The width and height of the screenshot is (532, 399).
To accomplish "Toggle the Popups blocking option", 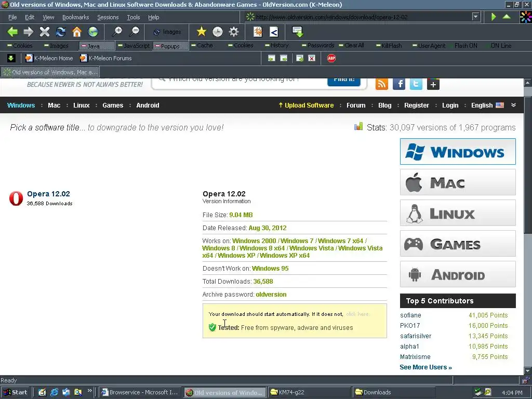I will [x=170, y=46].
